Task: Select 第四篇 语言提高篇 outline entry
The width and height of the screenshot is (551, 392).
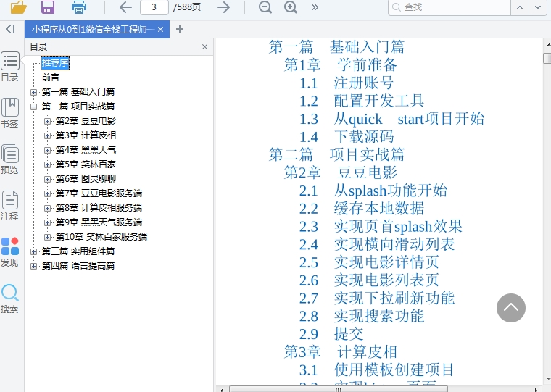Action: 78,265
